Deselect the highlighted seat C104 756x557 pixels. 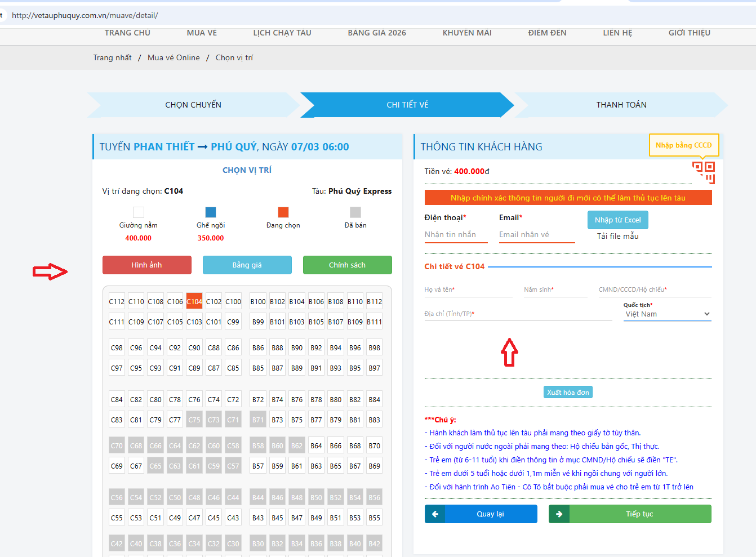click(x=194, y=301)
